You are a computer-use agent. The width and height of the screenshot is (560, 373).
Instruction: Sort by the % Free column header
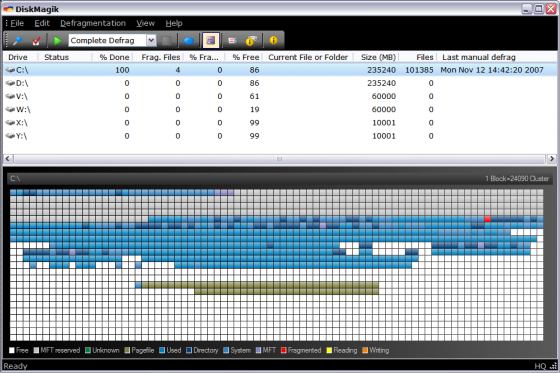tap(244, 57)
